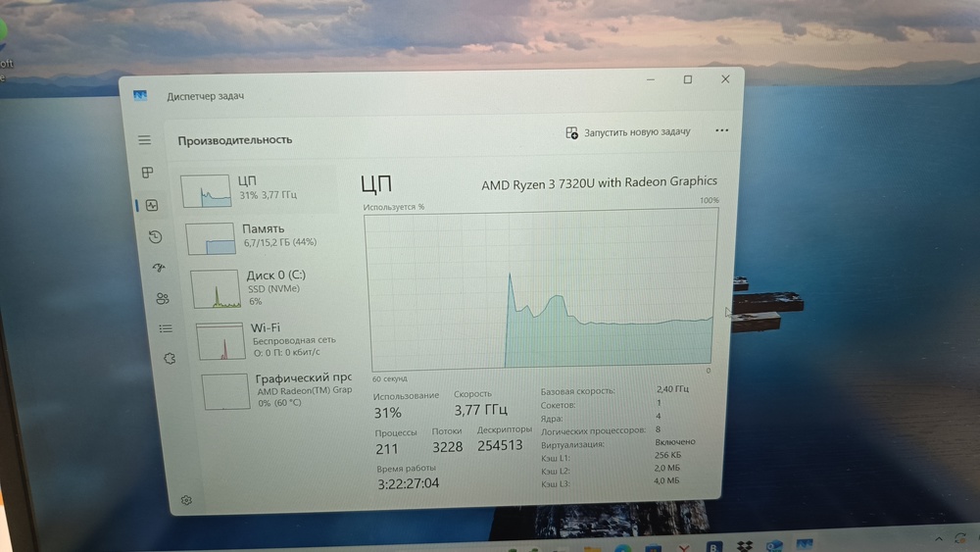Viewport: 980px width, 552px height.
Task: Click the 'Сокетов:' label
Action: point(558,405)
